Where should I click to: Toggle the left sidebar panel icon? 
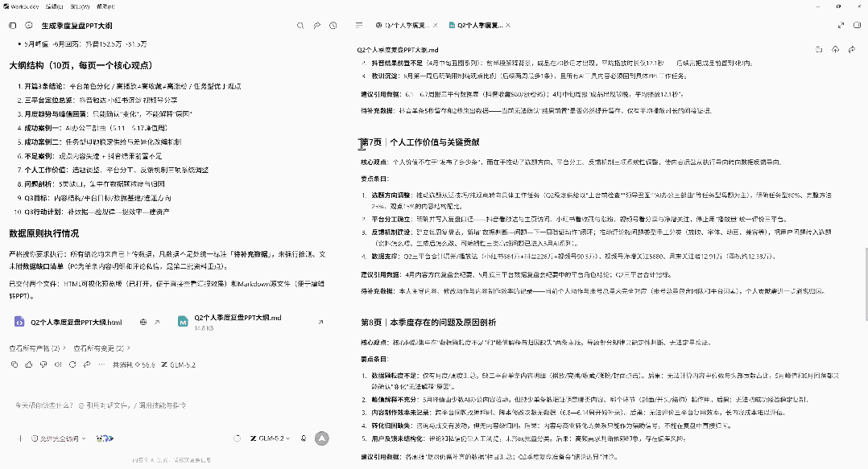pyautogui.click(x=13, y=26)
